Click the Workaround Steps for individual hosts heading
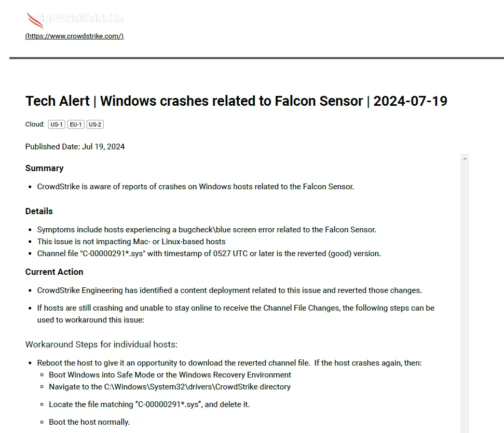504x433 pixels. [x=101, y=344]
